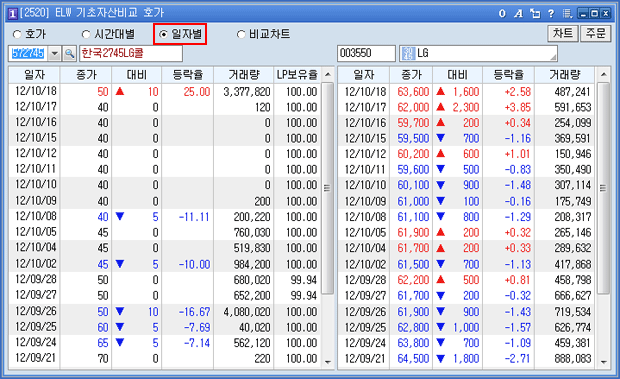620x379 pixels.
Task: Click right table 일자 column header
Action: (x=364, y=74)
